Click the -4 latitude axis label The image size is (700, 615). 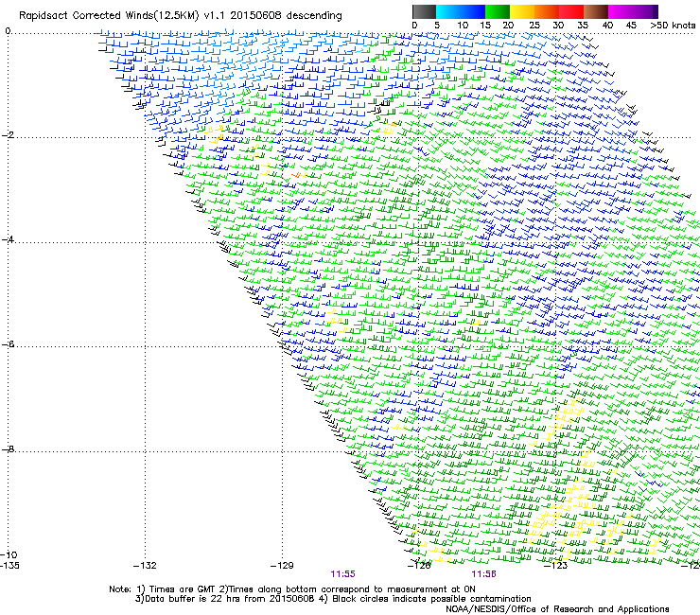[x=8, y=239]
